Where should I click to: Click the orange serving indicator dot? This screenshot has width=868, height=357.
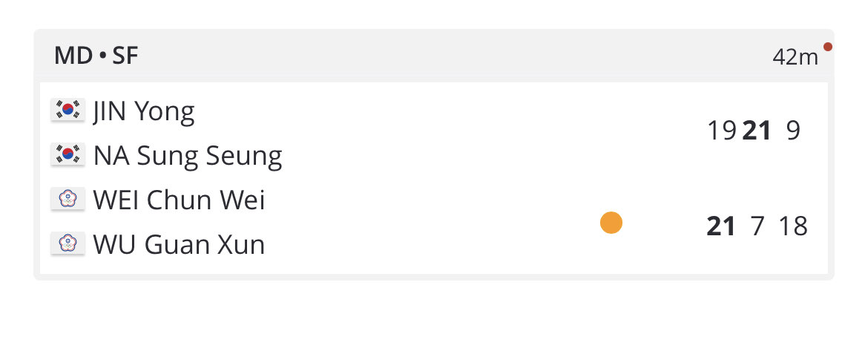pyautogui.click(x=611, y=223)
